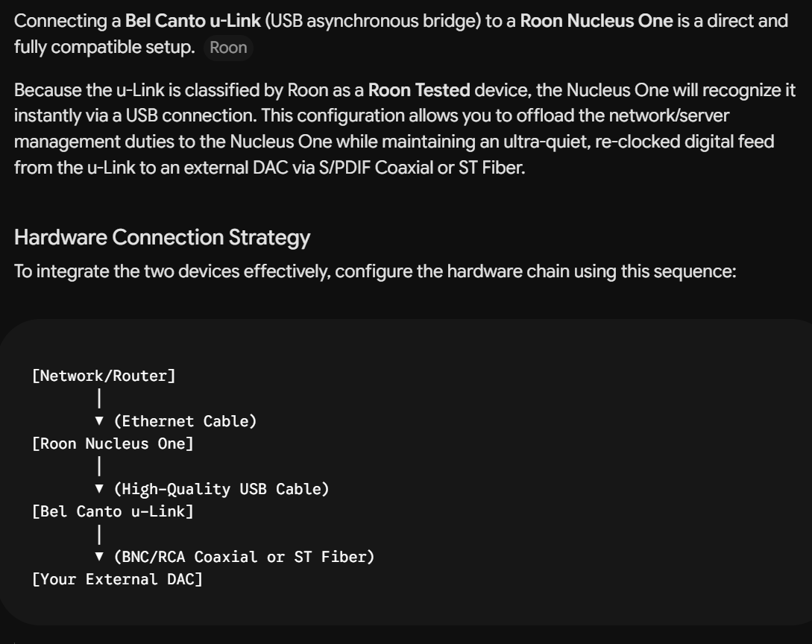Click the S/PDIF Coaxial or ST Fiber text
The width and height of the screenshot is (812, 644).
(x=421, y=168)
